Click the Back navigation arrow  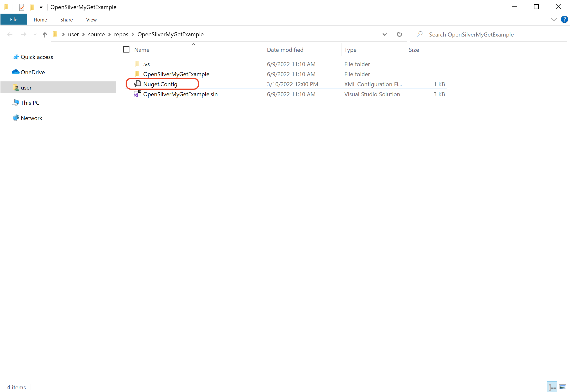(x=10, y=34)
